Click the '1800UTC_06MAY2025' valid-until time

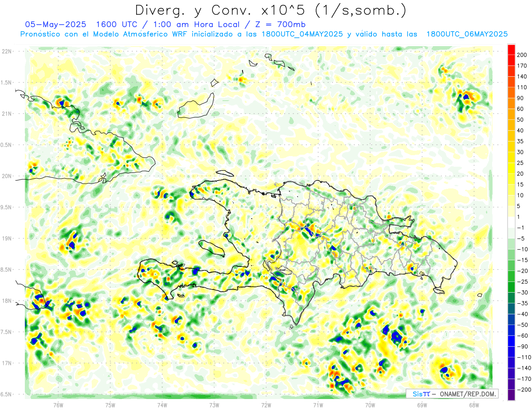point(467,34)
